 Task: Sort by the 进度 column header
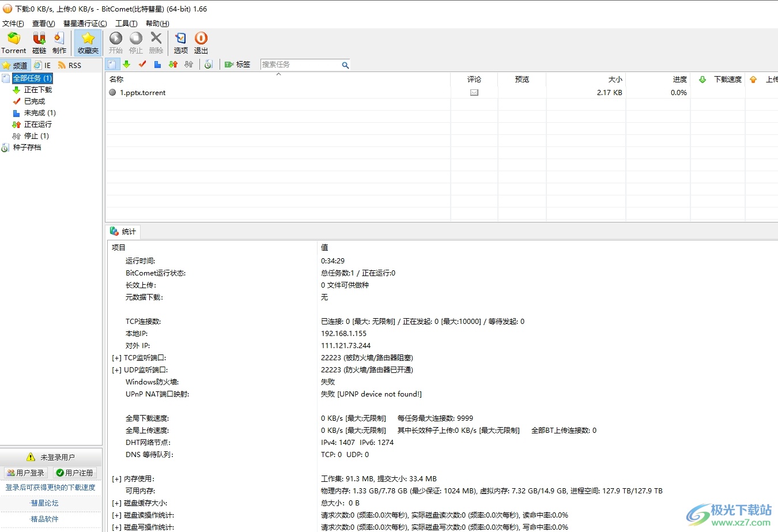click(658, 80)
